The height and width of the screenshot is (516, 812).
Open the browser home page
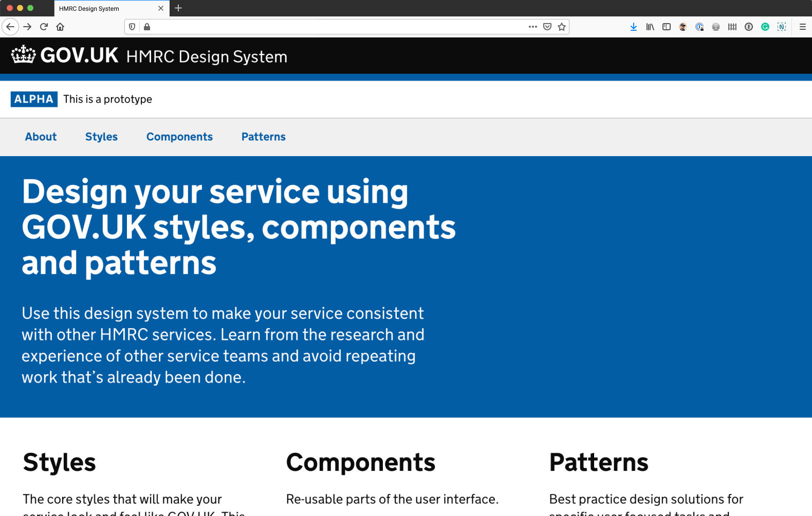coord(60,27)
